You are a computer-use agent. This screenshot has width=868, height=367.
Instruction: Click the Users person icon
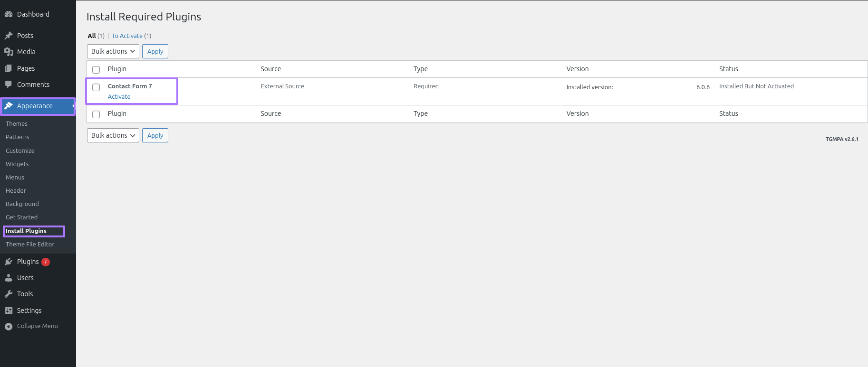[x=9, y=278]
